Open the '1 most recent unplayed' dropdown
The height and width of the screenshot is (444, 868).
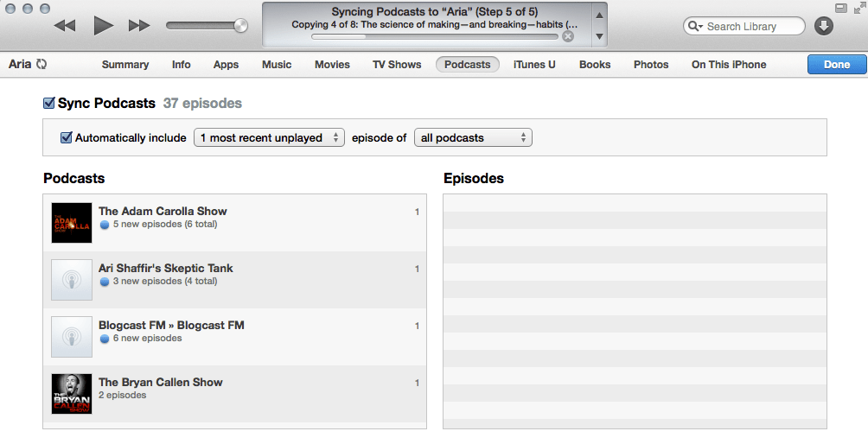pyautogui.click(x=269, y=137)
